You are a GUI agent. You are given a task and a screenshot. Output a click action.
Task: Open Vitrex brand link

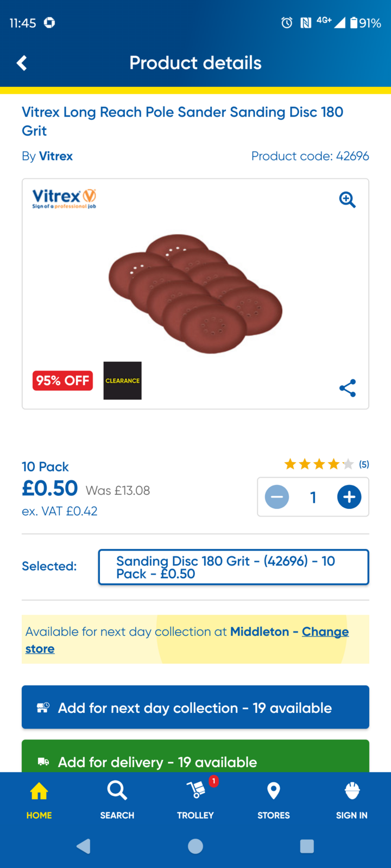[55, 156]
